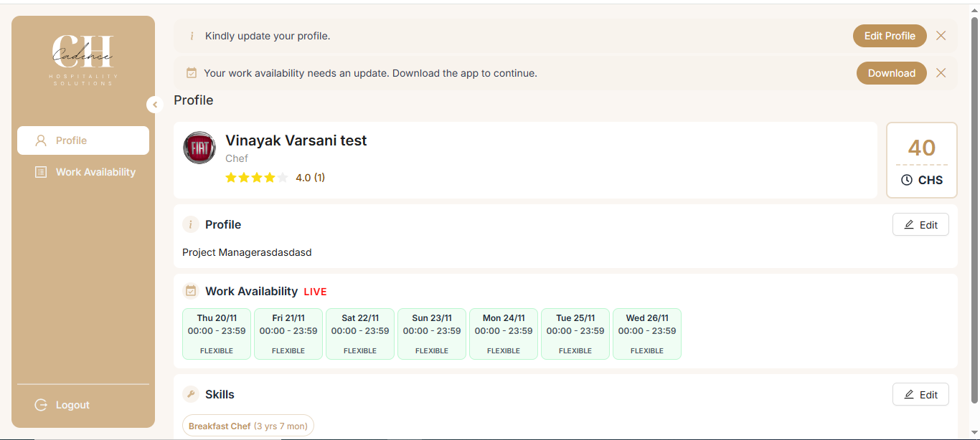Close the work availability notification banner
980x440 pixels.
[941, 73]
